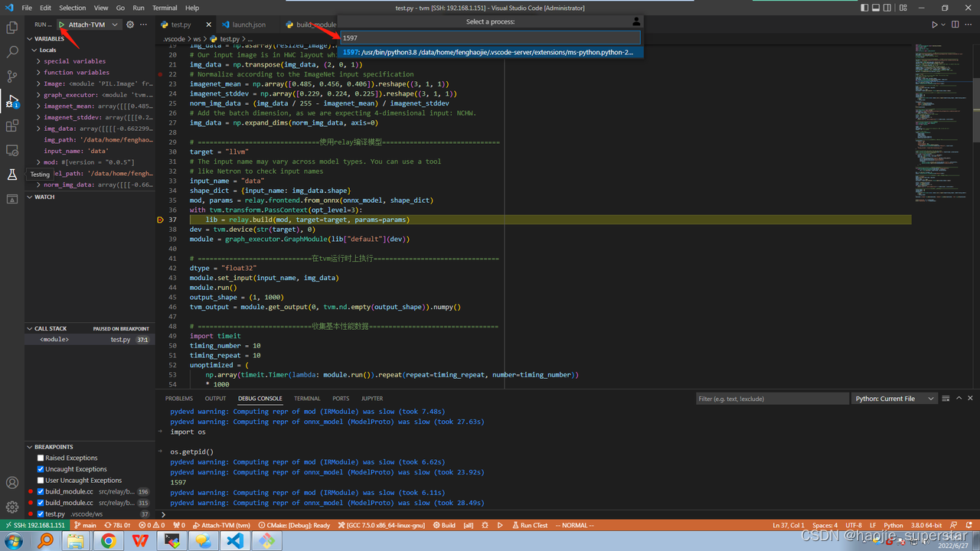Open launch.json via debug gear icon

(x=130, y=24)
